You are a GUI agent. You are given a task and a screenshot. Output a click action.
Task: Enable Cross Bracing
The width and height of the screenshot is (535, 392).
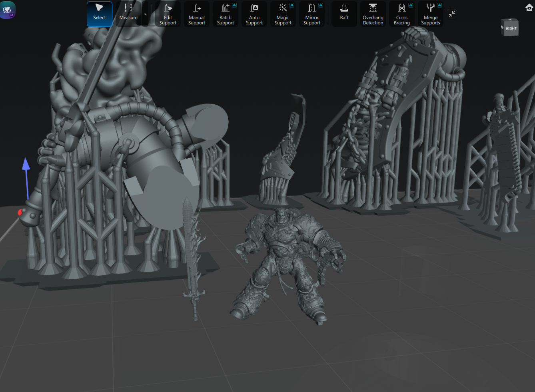tap(402, 14)
